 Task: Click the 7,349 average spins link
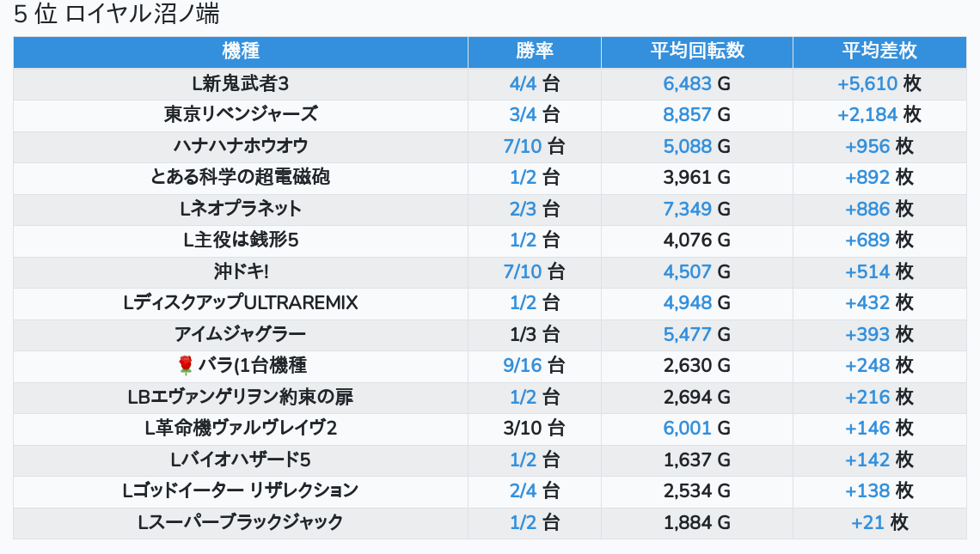[688, 209]
